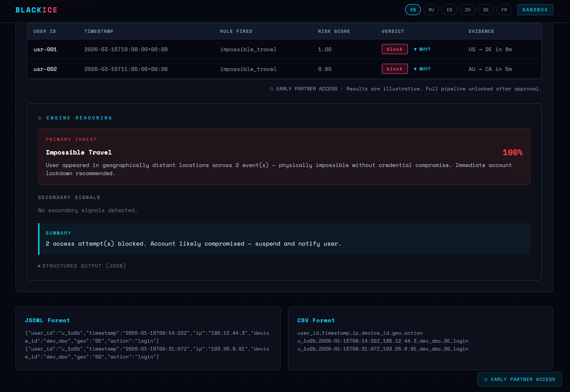This screenshot has width=570, height=392.
Task: Select the usr-001 user ID cell
Action: coord(45,49)
